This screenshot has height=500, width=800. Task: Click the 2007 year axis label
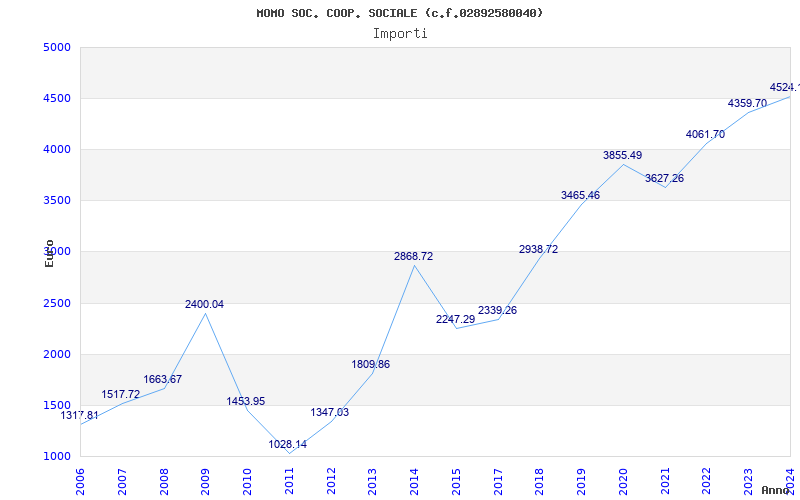click(x=122, y=481)
